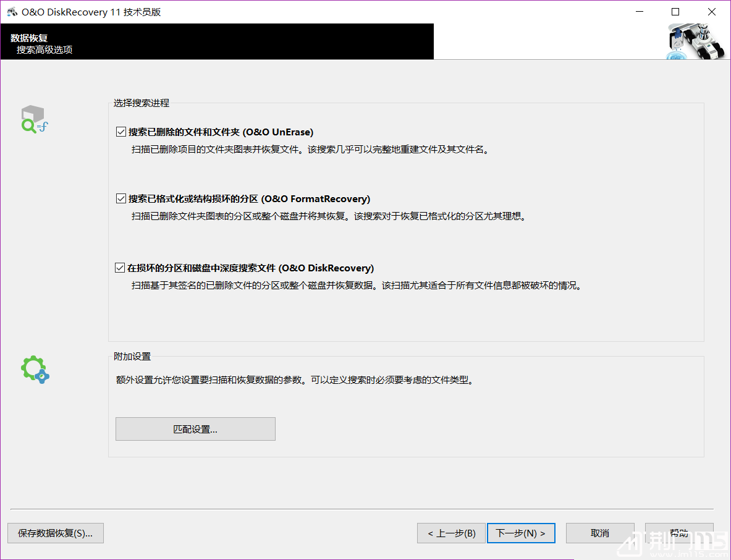Toggle the O&O UnErase deleted files checkbox

coord(120,132)
